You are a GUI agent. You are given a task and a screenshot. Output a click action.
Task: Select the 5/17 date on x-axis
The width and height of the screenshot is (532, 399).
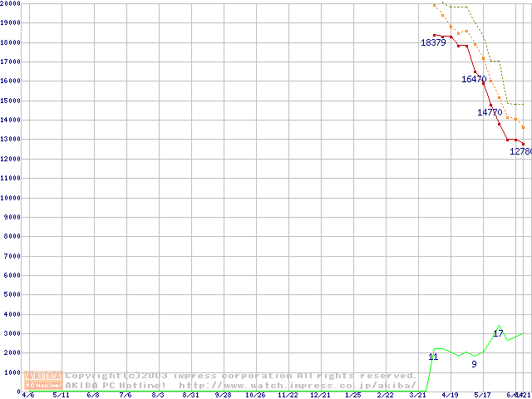tap(483, 396)
